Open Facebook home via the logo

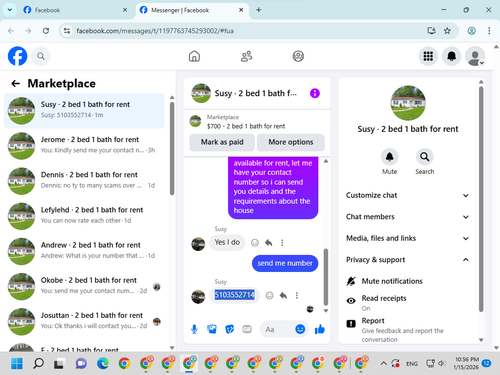17,56
